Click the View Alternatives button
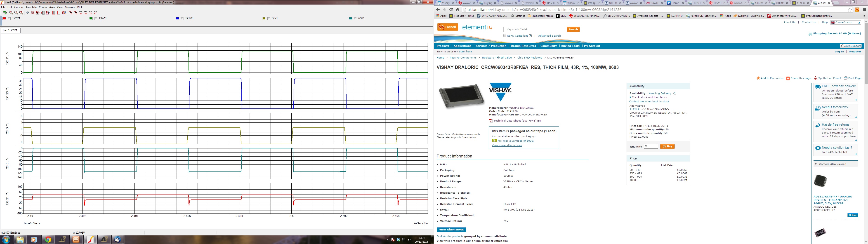Screen dimensions: 868x244 pos(452,230)
